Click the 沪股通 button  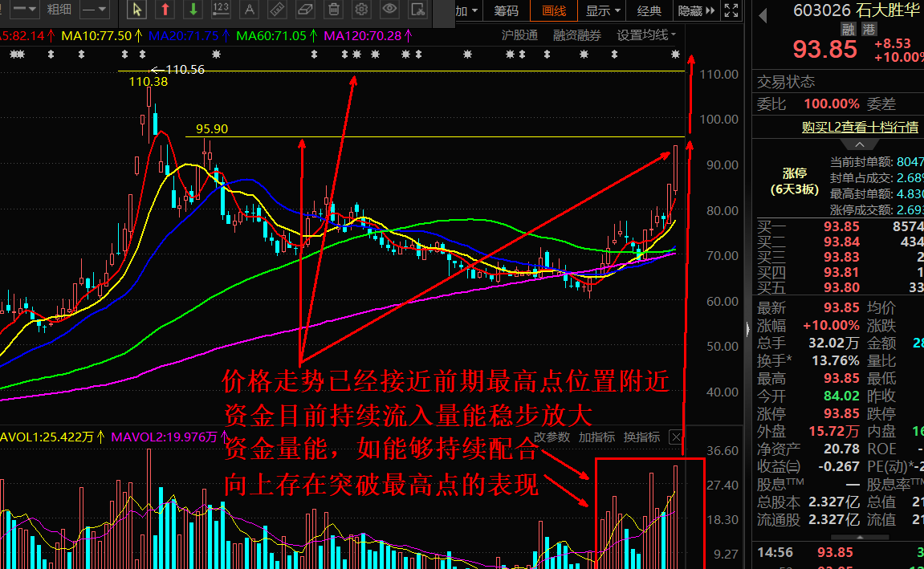tap(519, 35)
